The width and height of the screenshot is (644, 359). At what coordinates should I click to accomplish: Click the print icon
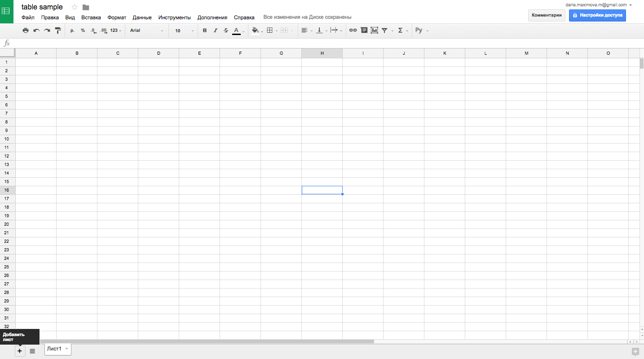[26, 31]
